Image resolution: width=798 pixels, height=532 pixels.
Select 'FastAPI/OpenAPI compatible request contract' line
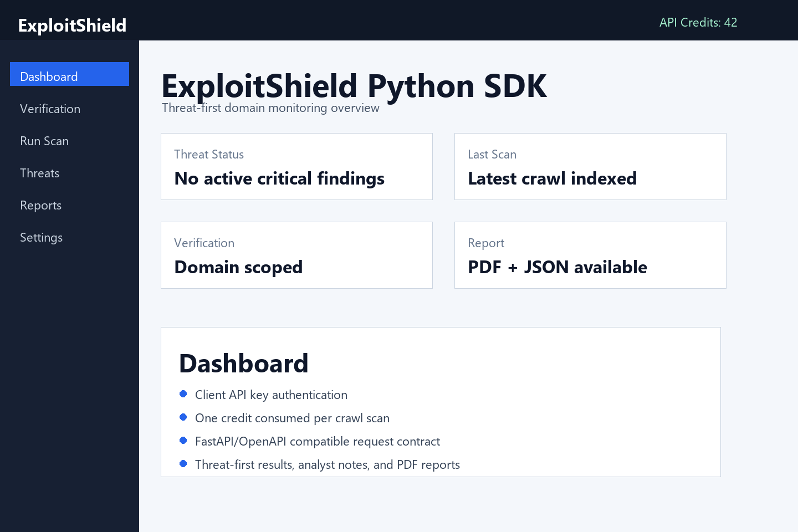click(x=318, y=441)
